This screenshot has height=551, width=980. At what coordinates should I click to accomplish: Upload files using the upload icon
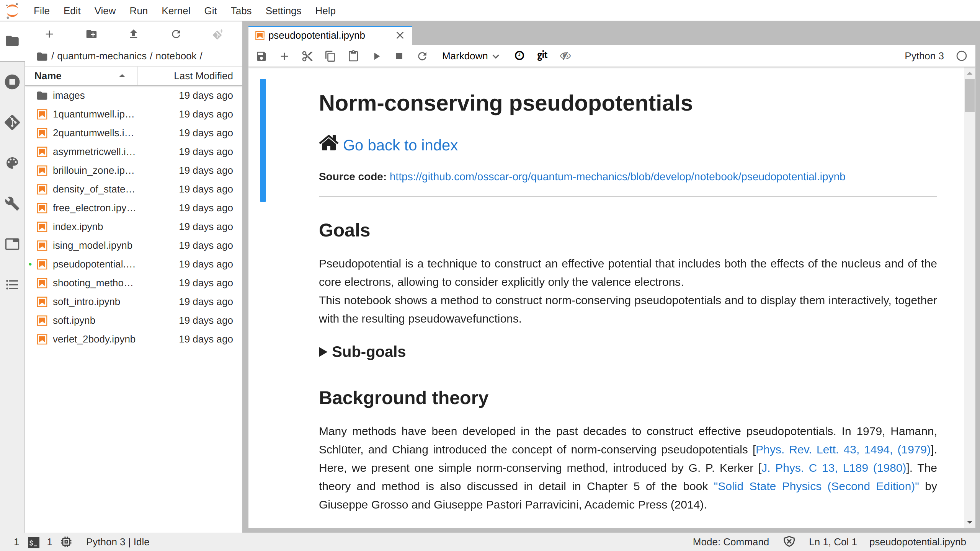133,34
